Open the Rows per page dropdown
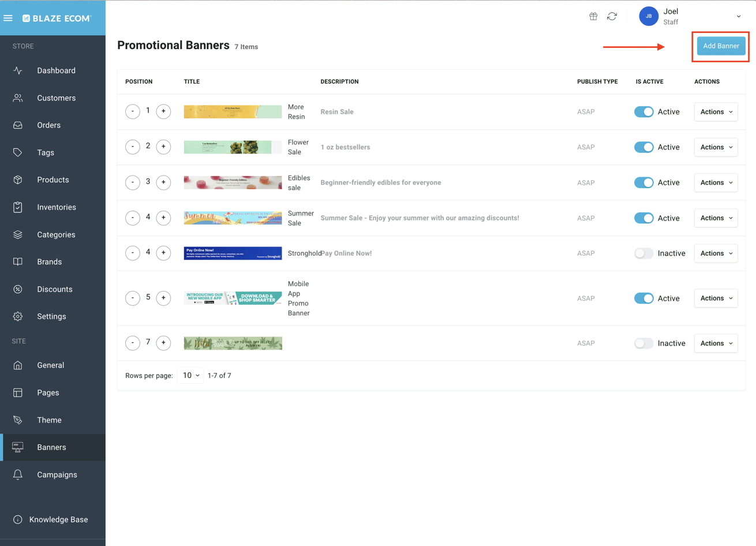Viewport: 756px width, 546px height. point(190,375)
